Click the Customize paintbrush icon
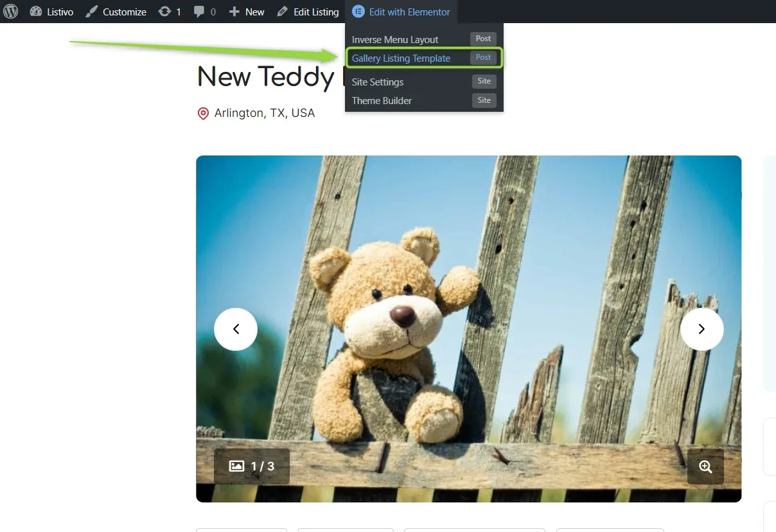Viewport: 776px width, 532px height. pyautogui.click(x=91, y=12)
